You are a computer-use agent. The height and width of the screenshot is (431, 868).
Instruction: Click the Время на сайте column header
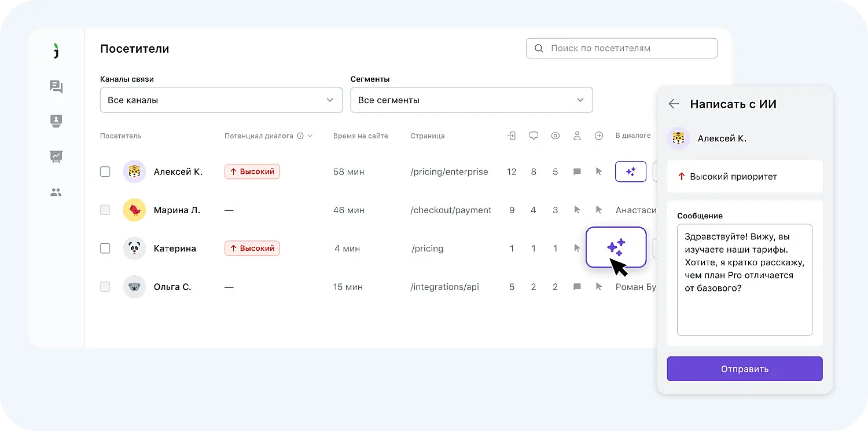pyautogui.click(x=361, y=136)
